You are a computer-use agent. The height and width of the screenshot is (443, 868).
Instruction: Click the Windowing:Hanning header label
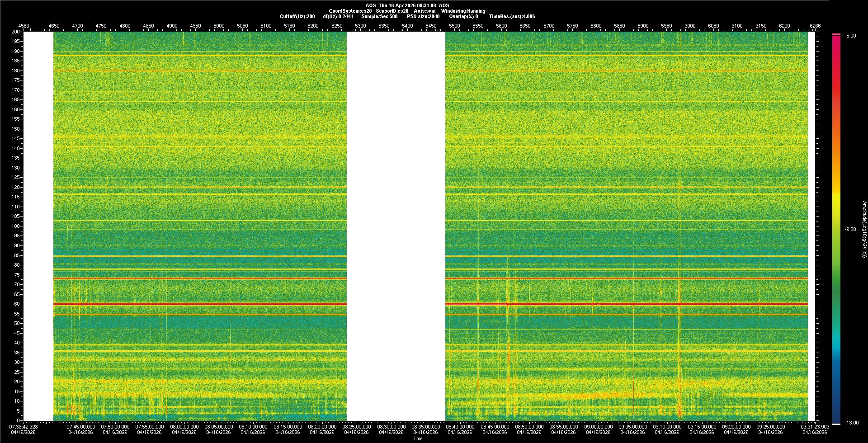(x=463, y=11)
